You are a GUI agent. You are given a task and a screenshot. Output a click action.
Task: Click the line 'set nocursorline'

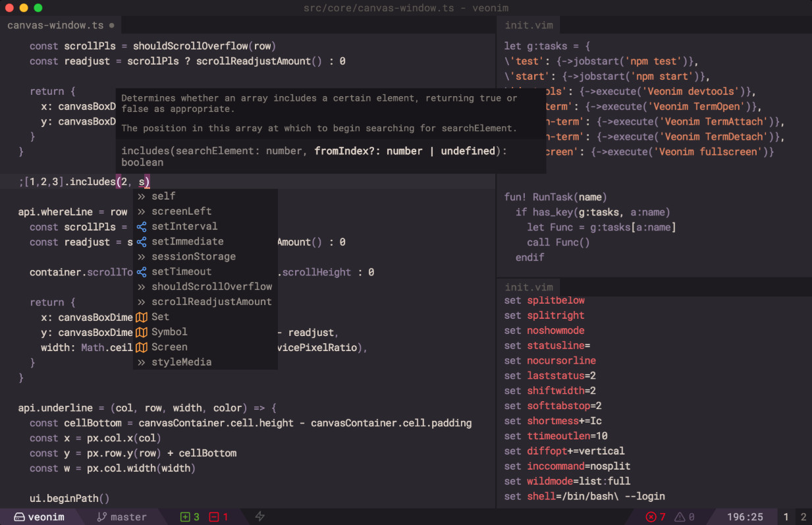click(x=550, y=361)
